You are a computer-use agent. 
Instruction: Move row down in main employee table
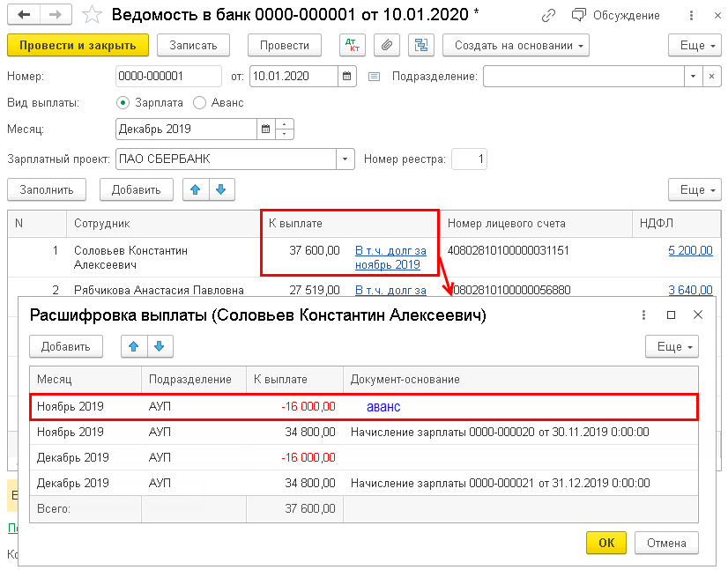coord(221,189)
